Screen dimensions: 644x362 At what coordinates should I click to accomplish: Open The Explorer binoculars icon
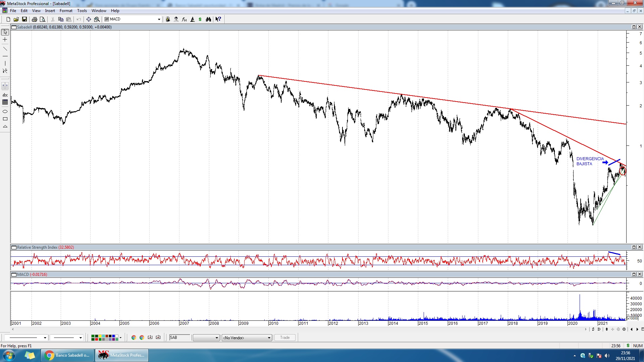[x=209, y=19]
